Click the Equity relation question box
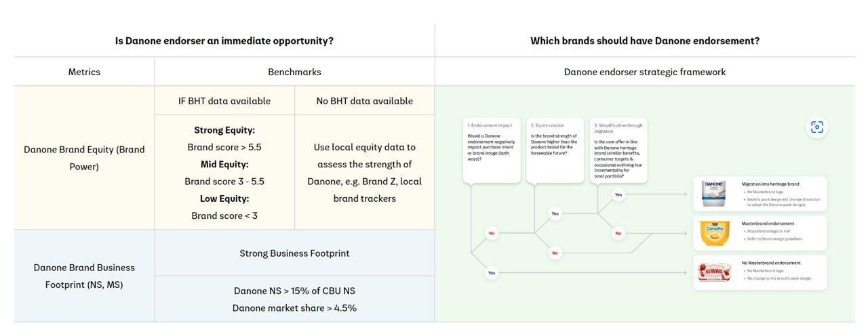The image size is (868, 336). click(x=555, y=152)
